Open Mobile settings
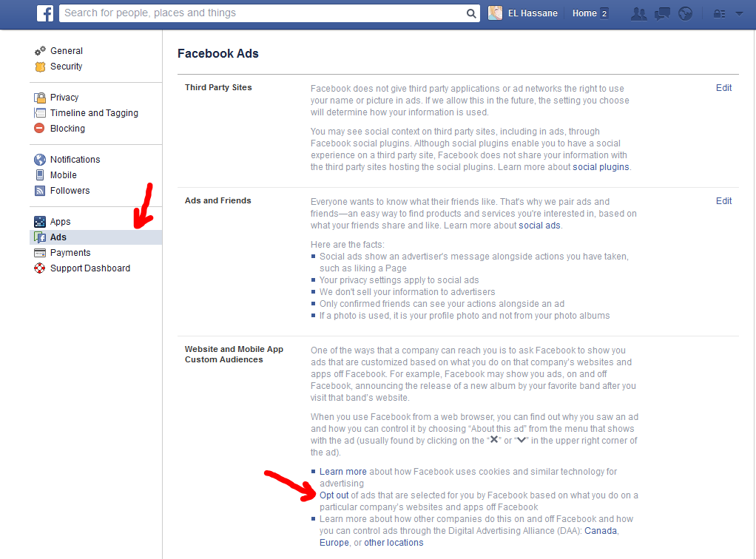Image resolution: width=756 pixels, height=559 pixels. coord(63,175)
